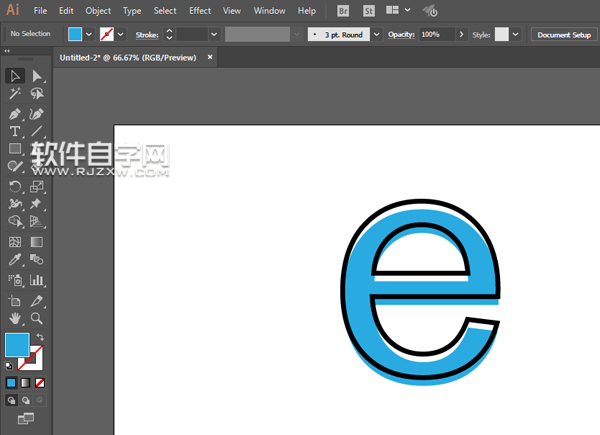Open the File menu

[x=40, y=11]
